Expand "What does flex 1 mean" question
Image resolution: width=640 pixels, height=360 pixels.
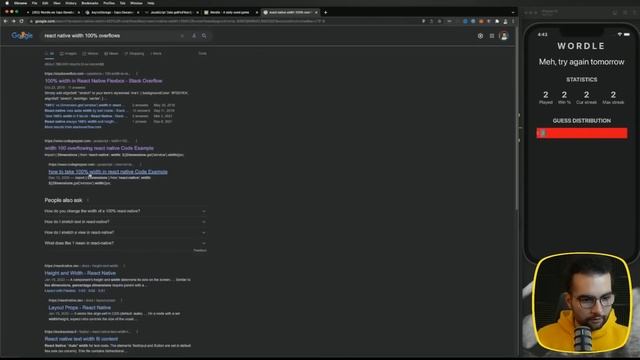[125, 243]
